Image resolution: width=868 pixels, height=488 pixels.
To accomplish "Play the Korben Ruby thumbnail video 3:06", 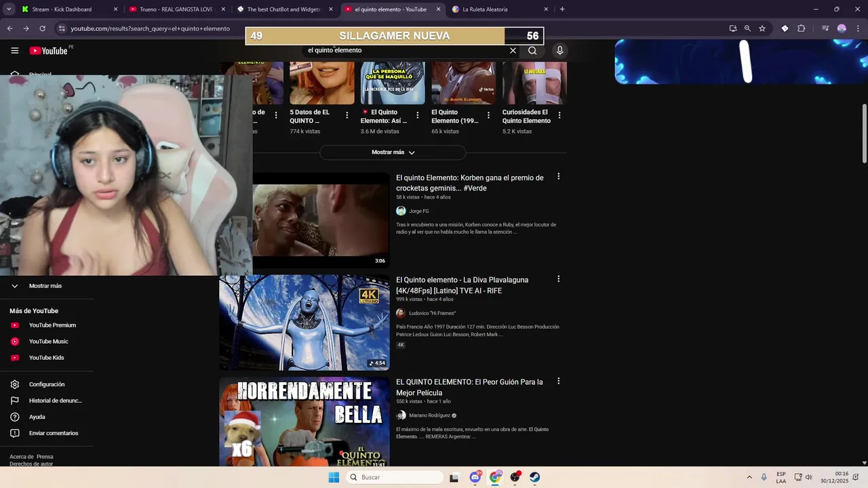I will tap(321, 220).
